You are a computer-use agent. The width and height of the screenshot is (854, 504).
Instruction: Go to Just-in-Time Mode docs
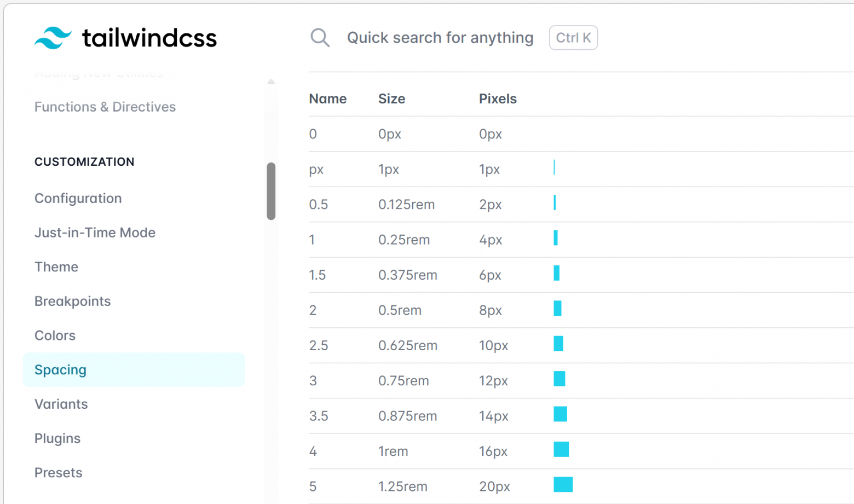pos(95,233)
